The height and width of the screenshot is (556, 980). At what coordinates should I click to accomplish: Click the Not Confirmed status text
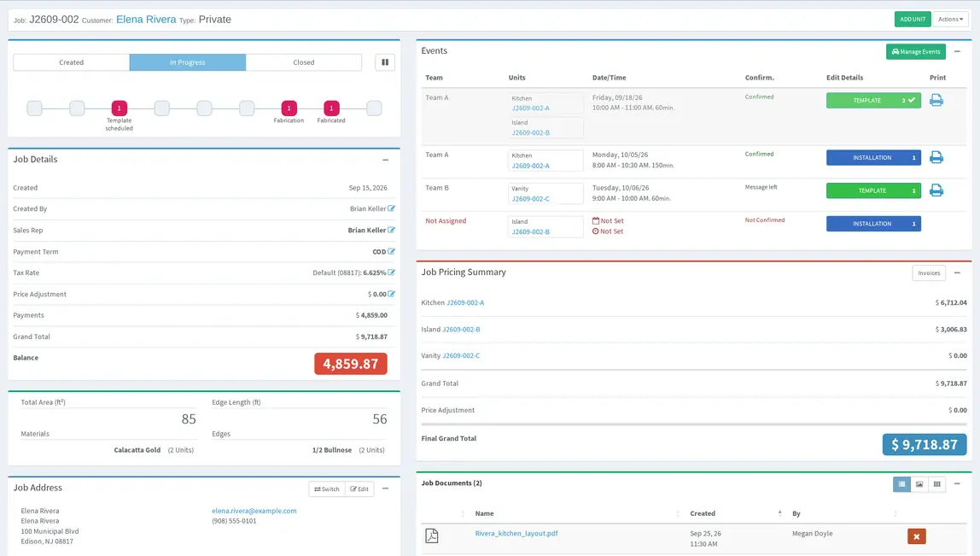pyautogui.click(x=764, y=220)
